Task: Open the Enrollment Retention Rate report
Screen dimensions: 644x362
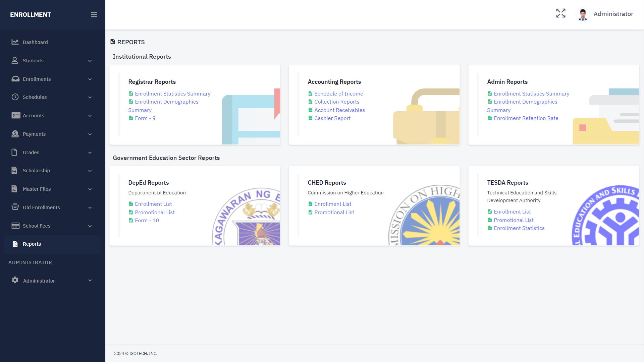Action: tap(526, 118)
